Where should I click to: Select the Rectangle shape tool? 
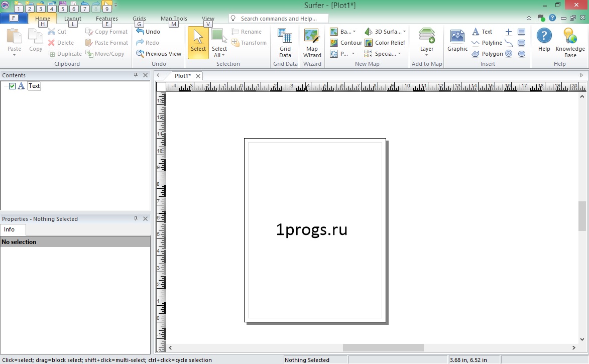[x=521, y=32]
